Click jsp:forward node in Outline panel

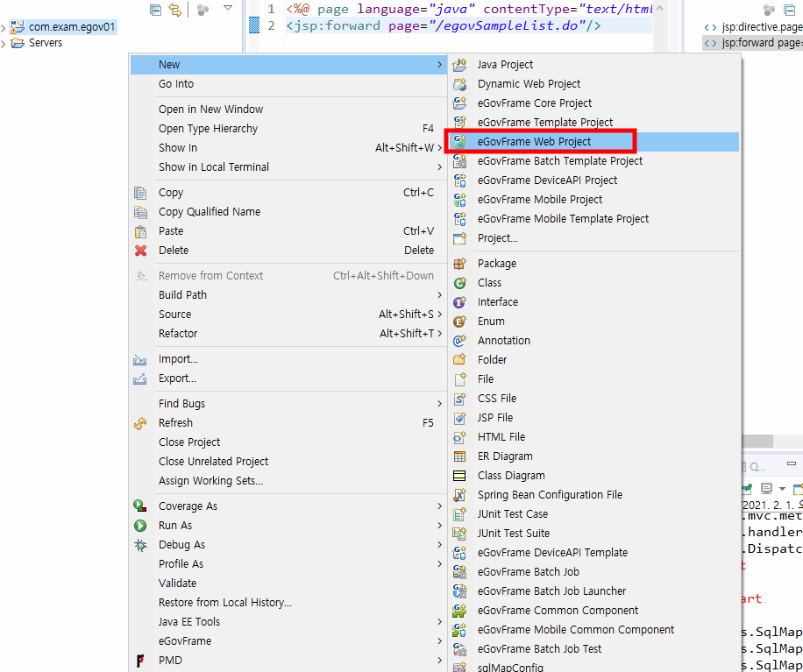(753, 43)
